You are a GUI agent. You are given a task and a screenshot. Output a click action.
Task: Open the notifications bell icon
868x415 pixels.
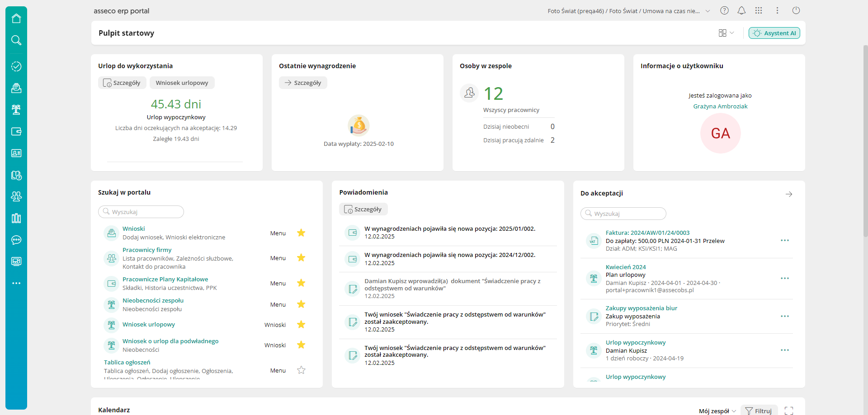[741, 10]
